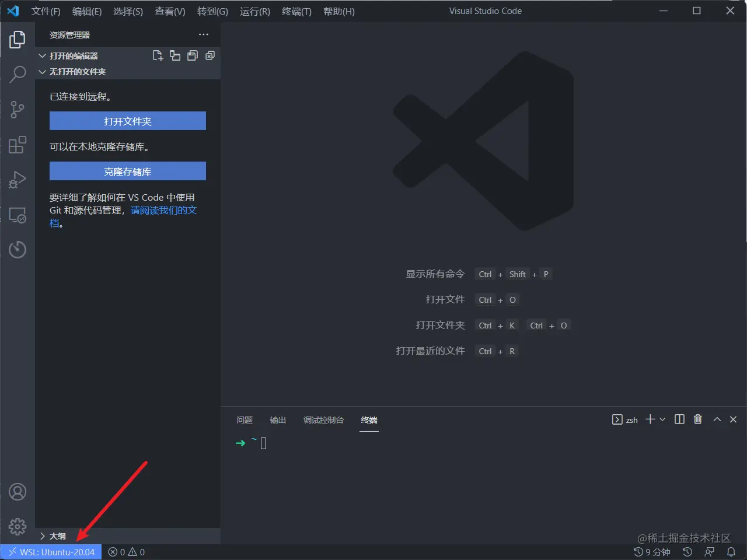Open the Source Control view
The width and height of the screenshot is (747, 560).
pos(18,110)
